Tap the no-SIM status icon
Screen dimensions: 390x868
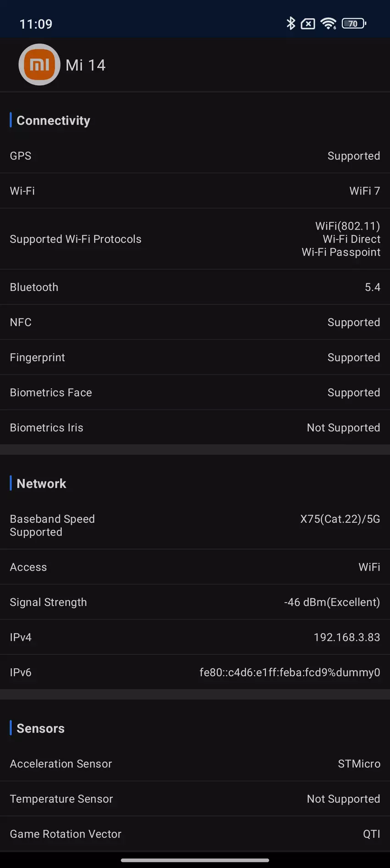(308, 24)
